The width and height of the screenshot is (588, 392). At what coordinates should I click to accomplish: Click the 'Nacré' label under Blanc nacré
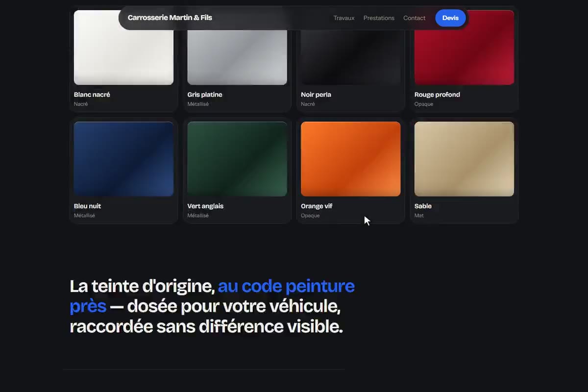(81, 104)
